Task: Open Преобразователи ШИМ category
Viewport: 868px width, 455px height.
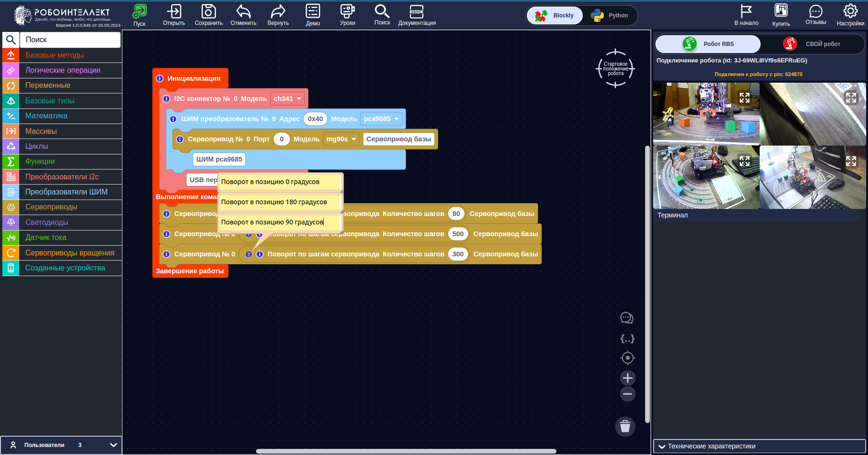Action: [62, 192]
